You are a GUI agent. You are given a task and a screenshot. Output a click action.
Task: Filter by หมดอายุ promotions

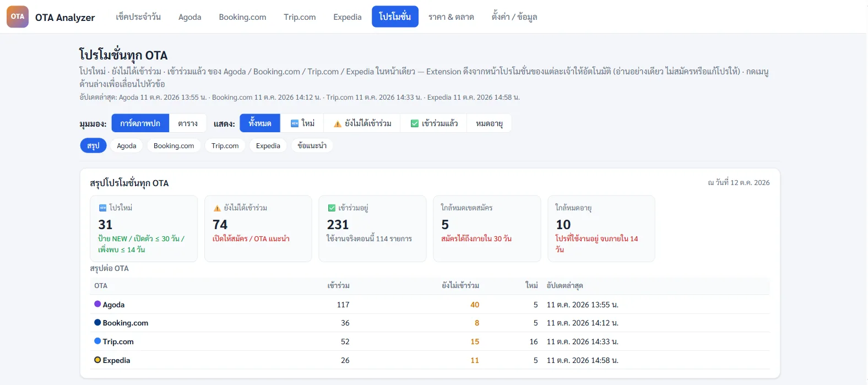pos(489,123)
